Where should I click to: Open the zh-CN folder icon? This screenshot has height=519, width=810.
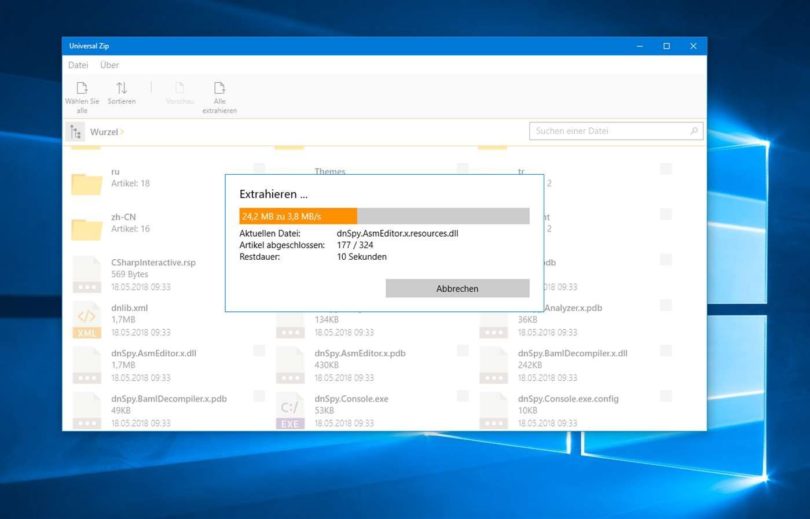point(86,229)
